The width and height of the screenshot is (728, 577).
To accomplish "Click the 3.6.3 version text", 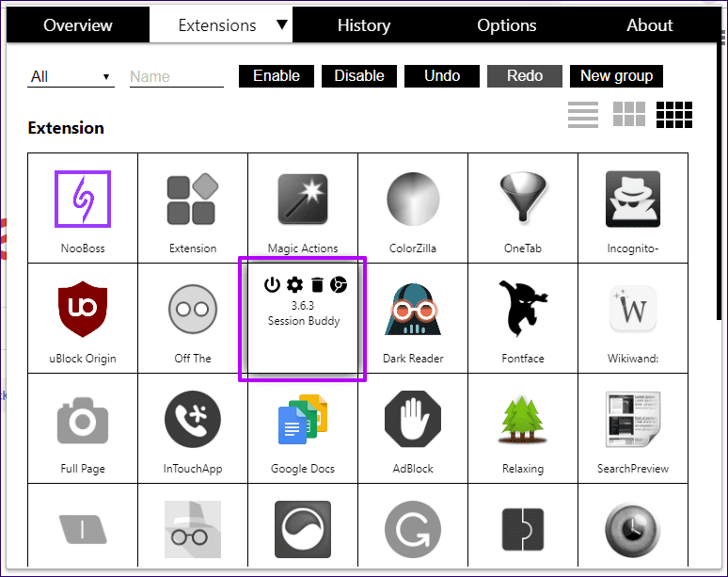I will click(x=303, y=305).
